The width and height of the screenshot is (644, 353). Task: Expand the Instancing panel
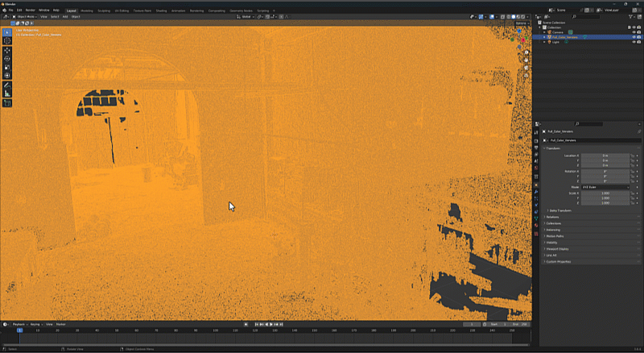pos(553,230)
